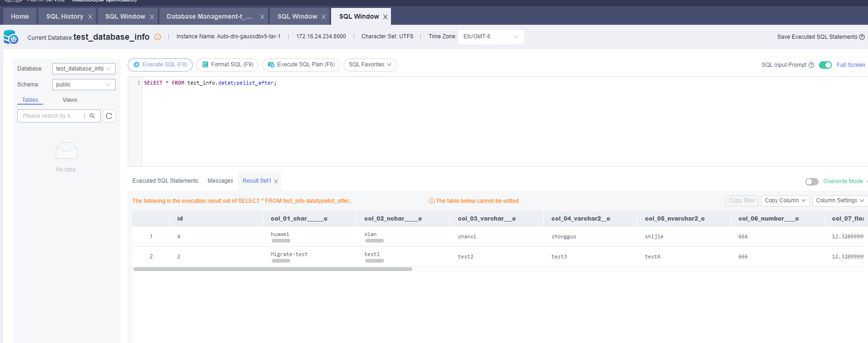Screen dimensions: 868x343
Task: Switch to the Home tab
Action: coord(20,16)
